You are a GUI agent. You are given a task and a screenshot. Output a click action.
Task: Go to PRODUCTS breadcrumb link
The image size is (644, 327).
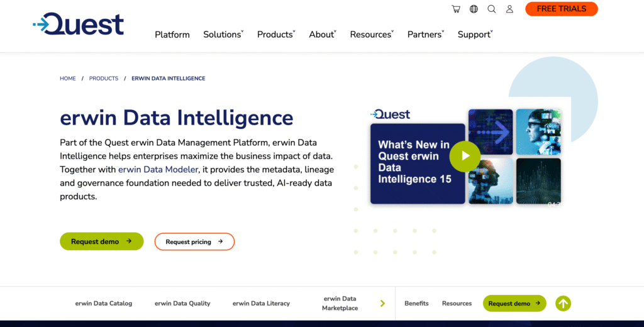click(x=104, y=79)
